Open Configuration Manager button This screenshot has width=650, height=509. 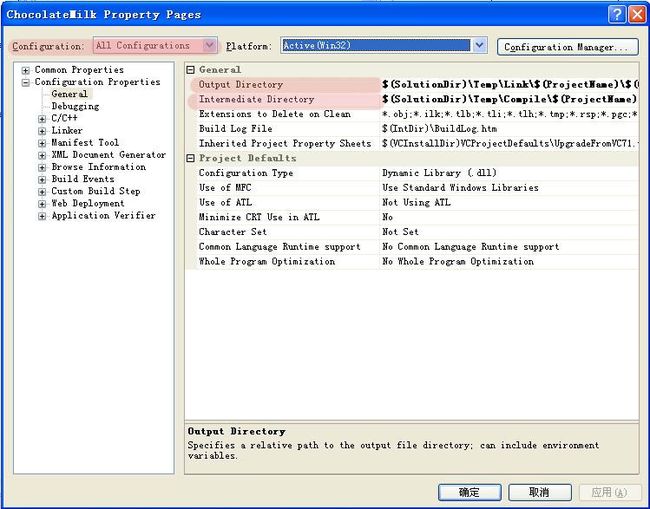(568, 47)
